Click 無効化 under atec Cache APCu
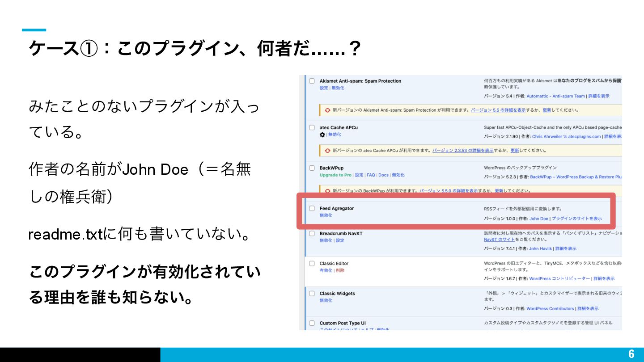 pos(335,135)
